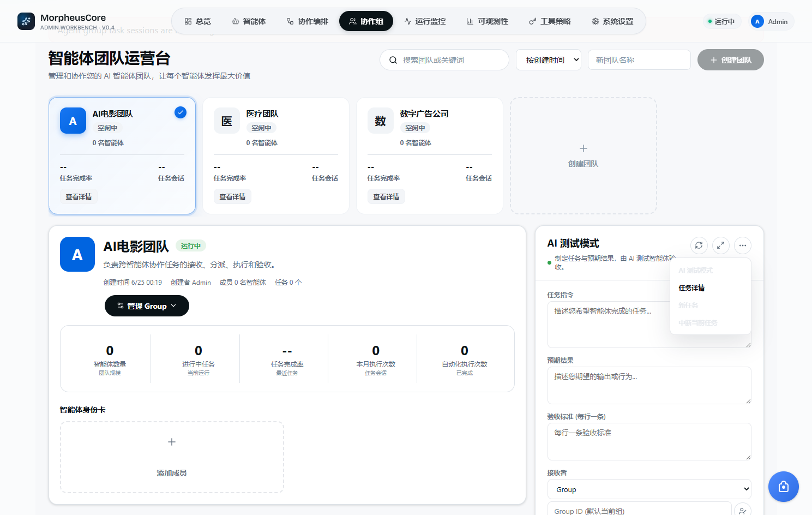Click the 医疗团队 card avatar icon
Screen dimensions: 812x515
tap(227, 121)
